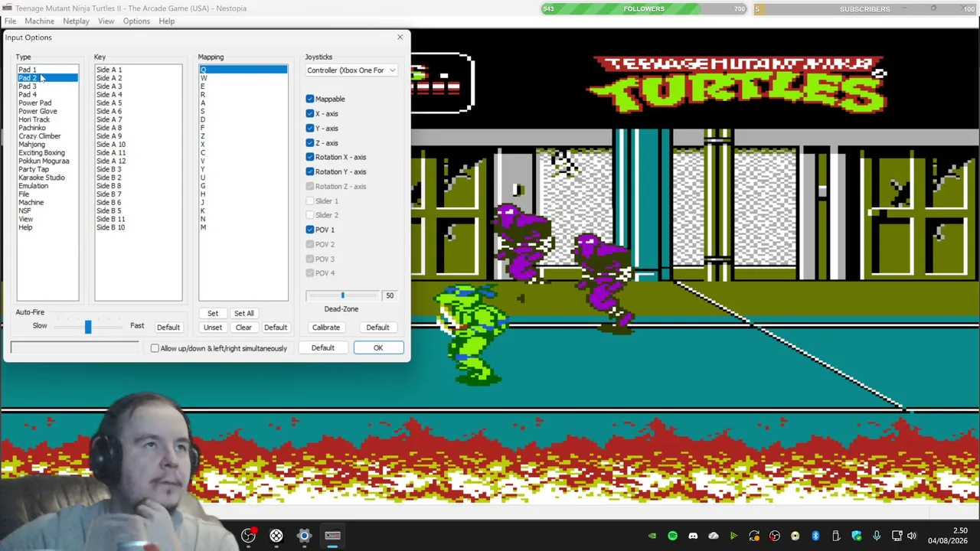The image size is (980, 551).
Task: Select Pad 1 in the Type list
Action: [47, 70]
